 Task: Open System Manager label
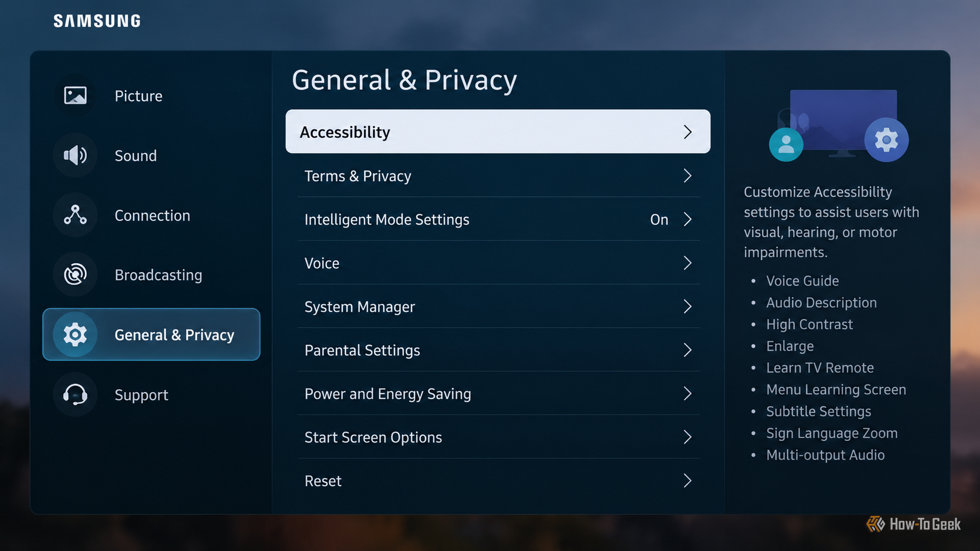[359, 307]
